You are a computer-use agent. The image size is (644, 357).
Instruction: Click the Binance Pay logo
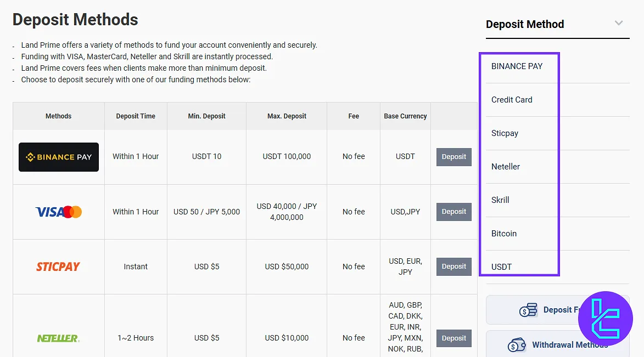coord(59,157)
